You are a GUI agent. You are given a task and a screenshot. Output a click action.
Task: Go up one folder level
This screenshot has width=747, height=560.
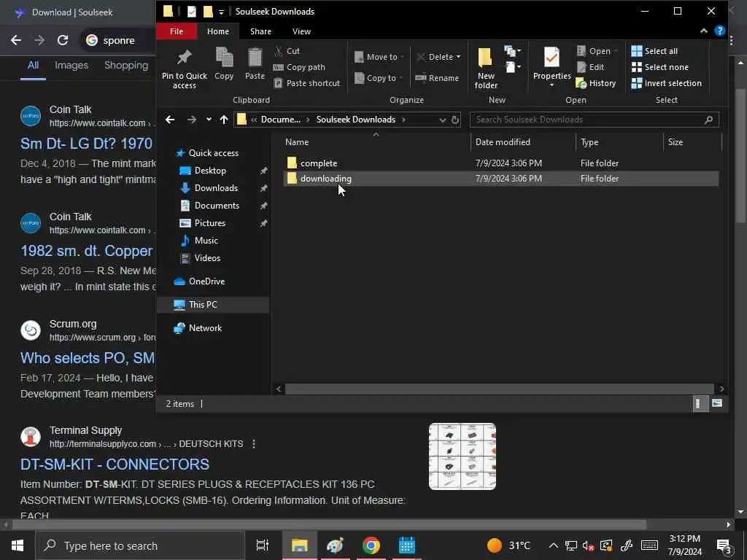224,120
